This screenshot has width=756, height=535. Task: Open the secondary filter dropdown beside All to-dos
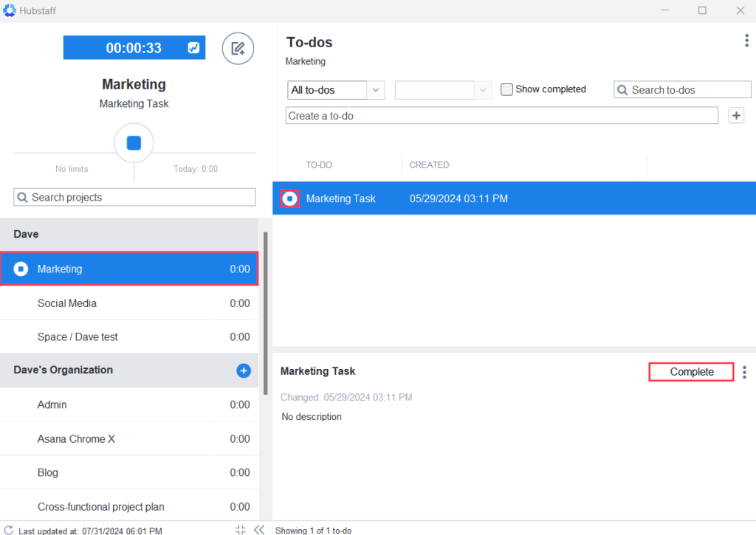pos(443,89)
